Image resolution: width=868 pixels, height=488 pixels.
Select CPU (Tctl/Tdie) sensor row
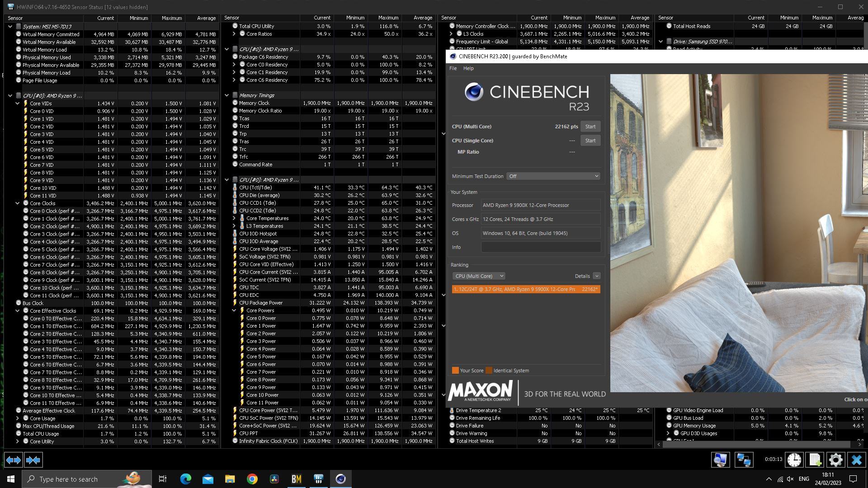click(334, 188)
